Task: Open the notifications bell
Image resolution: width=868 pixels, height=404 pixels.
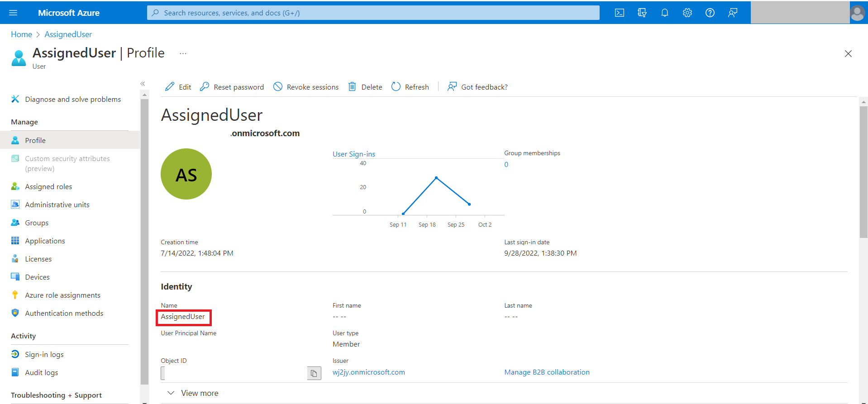Action: [x=665, y=13]
